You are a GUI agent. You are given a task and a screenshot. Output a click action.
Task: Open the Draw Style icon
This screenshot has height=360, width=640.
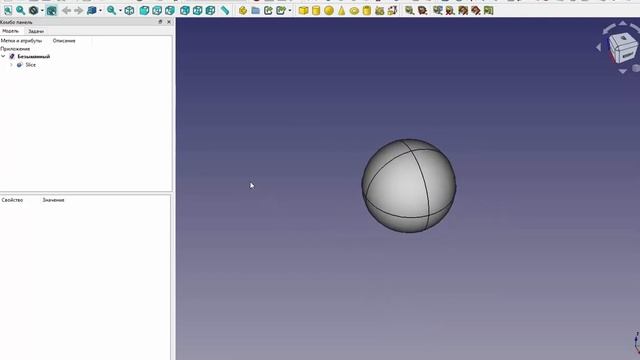(x=33, y=11)
